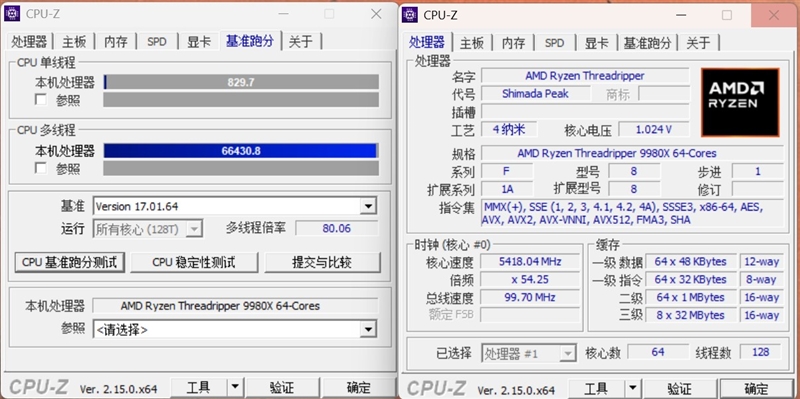Expand the 工具 arrow in right window
This screenshot has height=399, width=800.
(632, 389)
